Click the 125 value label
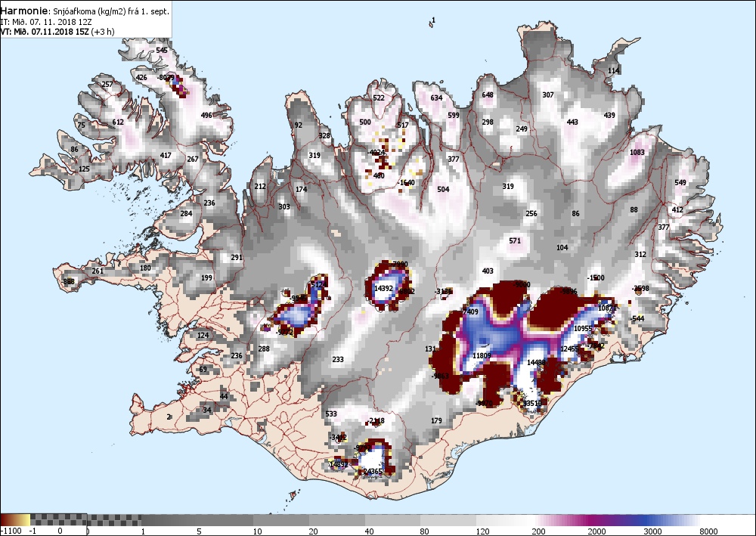 pos(84,169)
